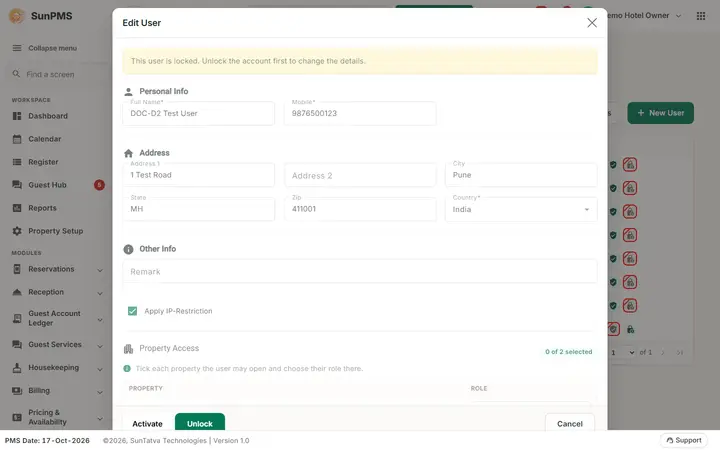This screenshot has height=450, width=720.
Task: Click the Housekeeping icon
Action: 17,367
